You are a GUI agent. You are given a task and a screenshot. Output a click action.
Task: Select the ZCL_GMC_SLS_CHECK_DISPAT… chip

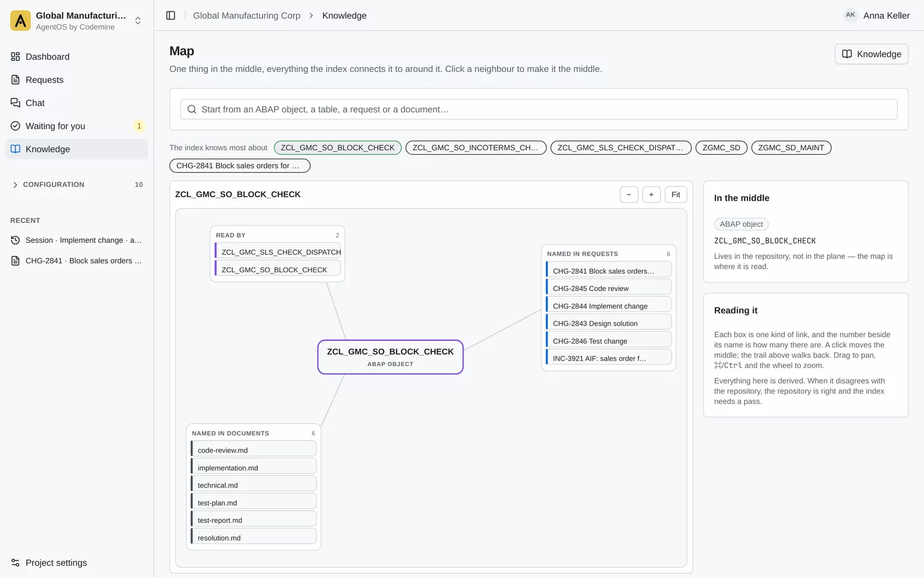point(621,148)
